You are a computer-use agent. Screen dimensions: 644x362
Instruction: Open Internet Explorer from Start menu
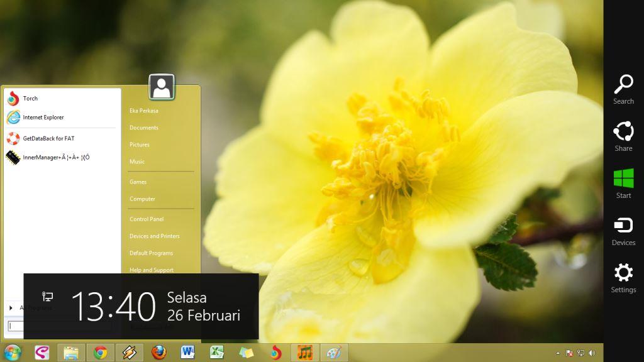(62, 118)
